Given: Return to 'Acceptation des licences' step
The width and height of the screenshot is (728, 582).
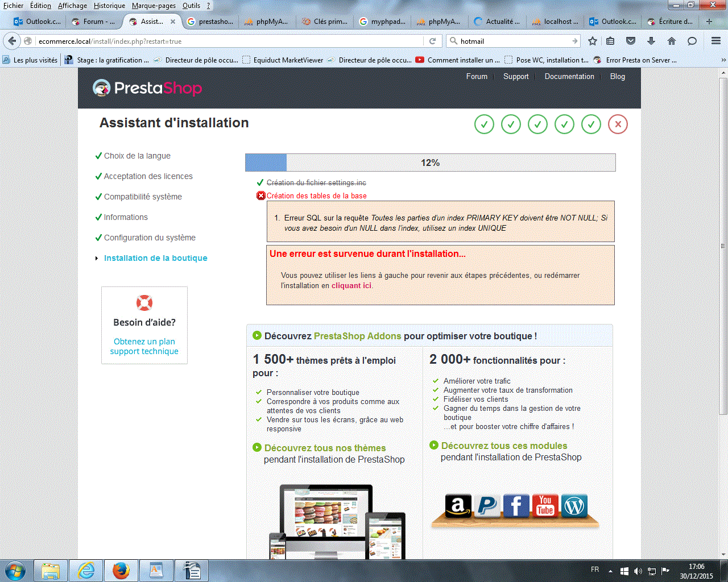Looking at the screenshot, I should click(148, 176).
